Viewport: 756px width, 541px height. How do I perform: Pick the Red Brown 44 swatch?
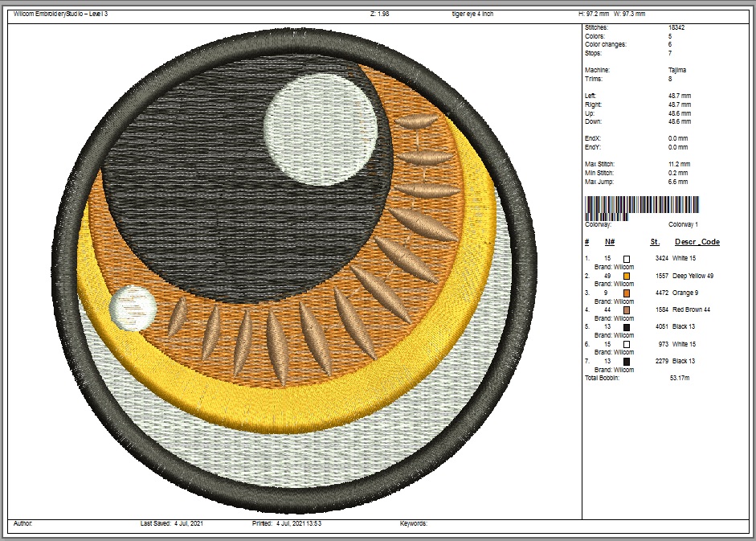(x=627, y=310)
